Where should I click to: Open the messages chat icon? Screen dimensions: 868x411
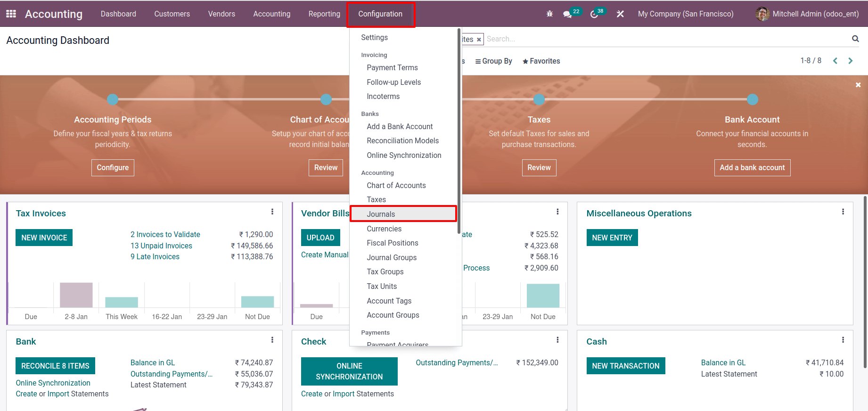coord(567,14)
